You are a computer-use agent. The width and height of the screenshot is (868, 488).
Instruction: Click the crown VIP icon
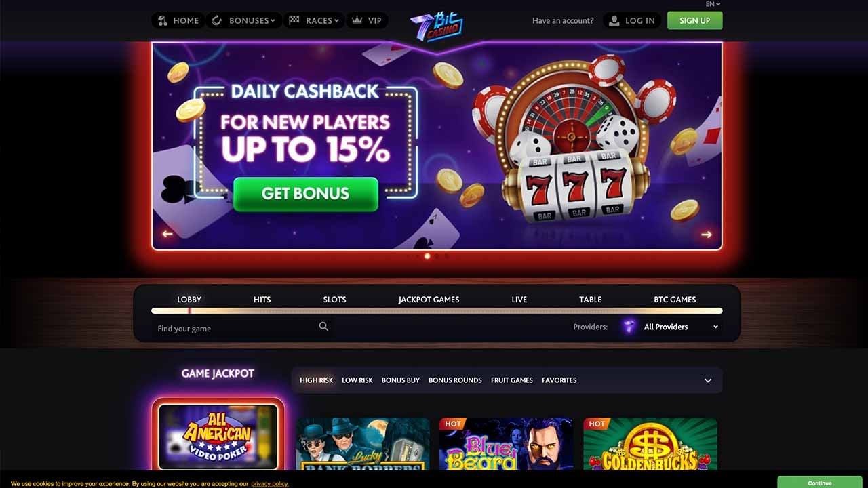pos(357,20)
